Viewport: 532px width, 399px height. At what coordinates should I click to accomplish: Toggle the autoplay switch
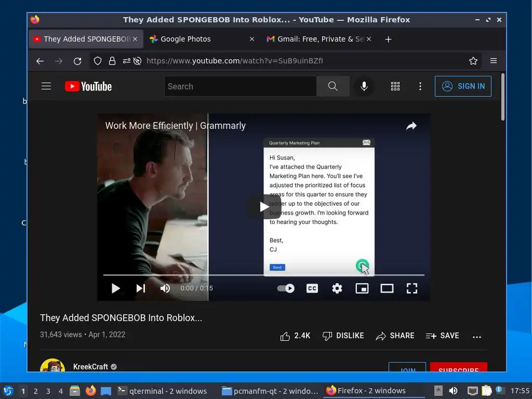tap(286, 288)
